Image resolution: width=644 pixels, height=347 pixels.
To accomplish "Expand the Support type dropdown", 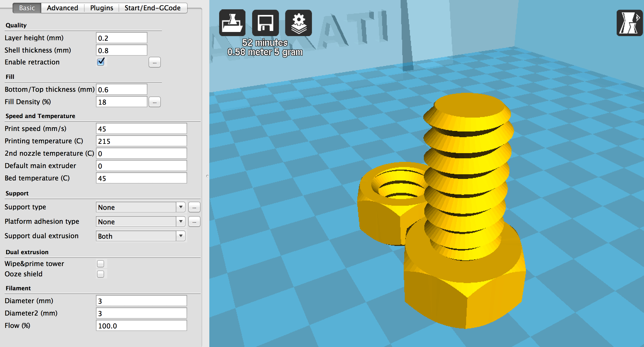I will coord(141,207).
